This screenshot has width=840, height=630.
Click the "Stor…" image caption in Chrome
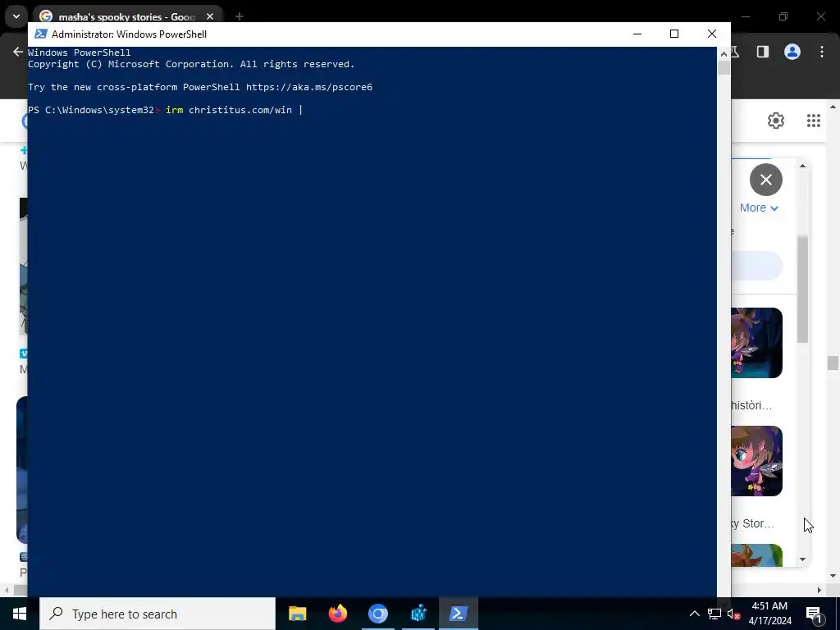click(x=753, y=524)
